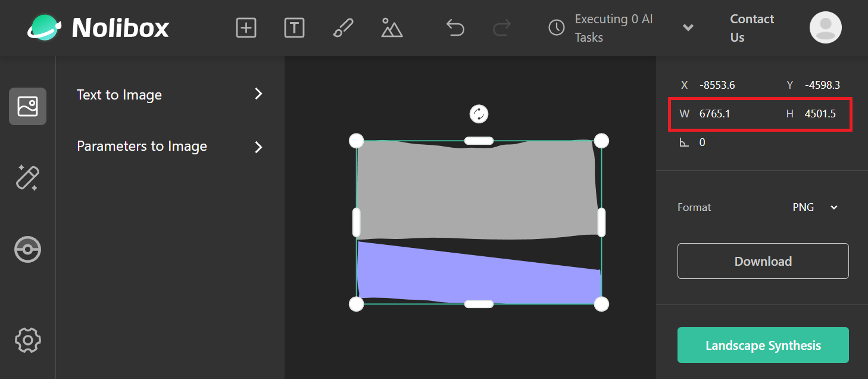Viewport: 868px width, 379px height.
Task: Select the gray painted region
Action: [476, 189]
